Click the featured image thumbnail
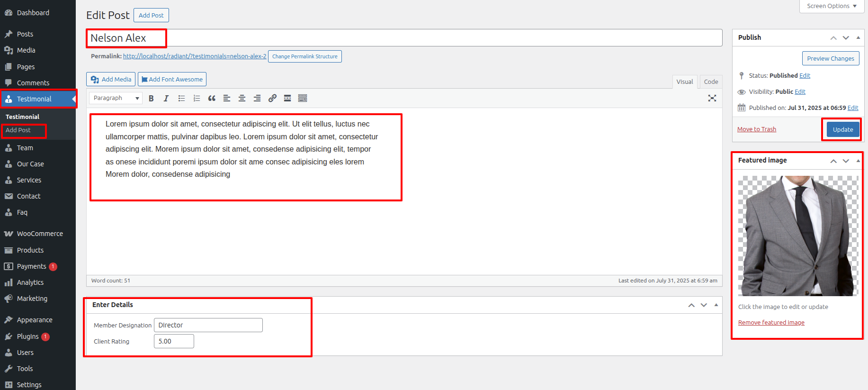Image resolution: width=868 pixels, height=390 pixels. (798, 236)
